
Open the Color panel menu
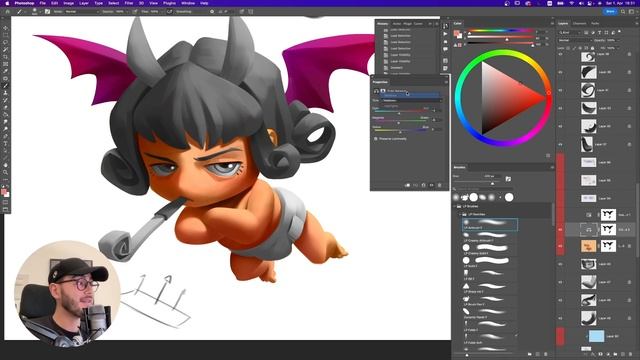[552, 23]
